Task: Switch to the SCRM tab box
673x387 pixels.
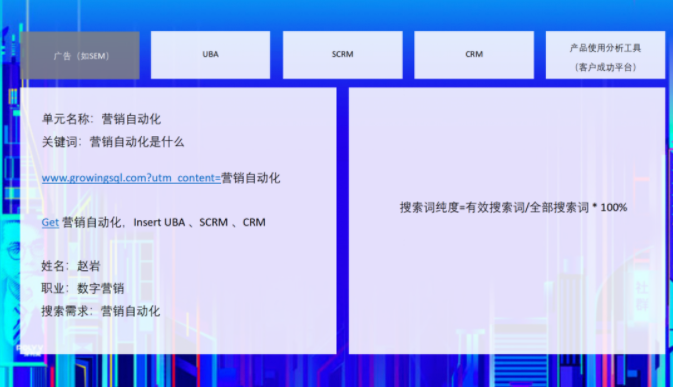Action: tap(343, 54)
